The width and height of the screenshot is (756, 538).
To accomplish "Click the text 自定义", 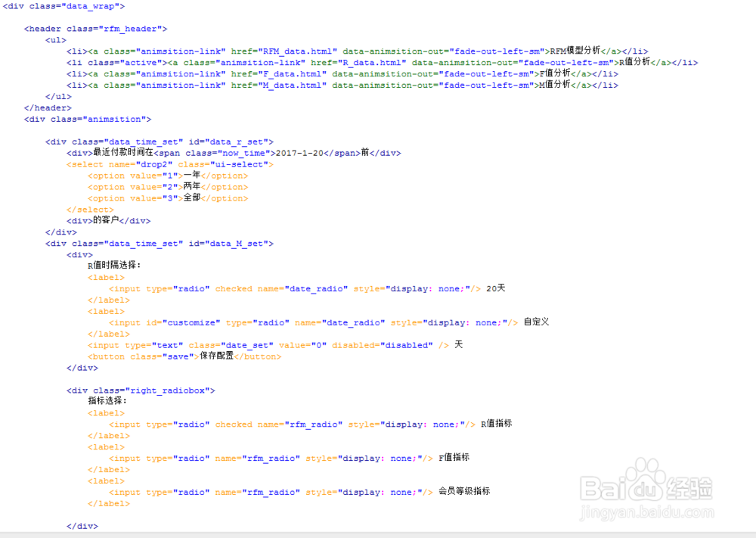I will coord(536,322).
